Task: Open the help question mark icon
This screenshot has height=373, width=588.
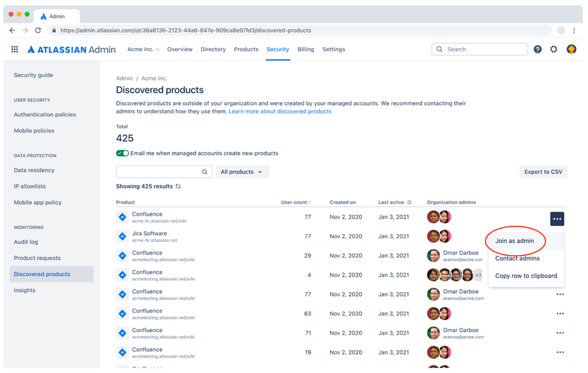Action: [538, 49]
